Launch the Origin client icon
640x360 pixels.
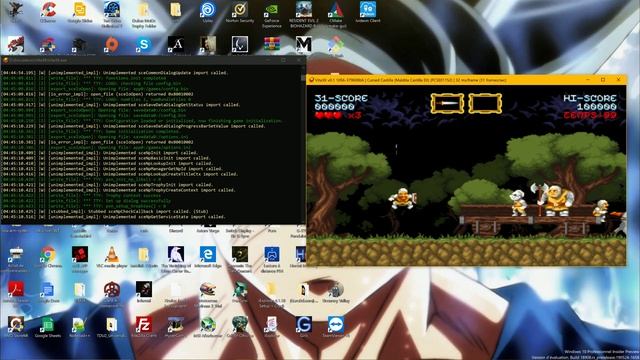(112, 44)
